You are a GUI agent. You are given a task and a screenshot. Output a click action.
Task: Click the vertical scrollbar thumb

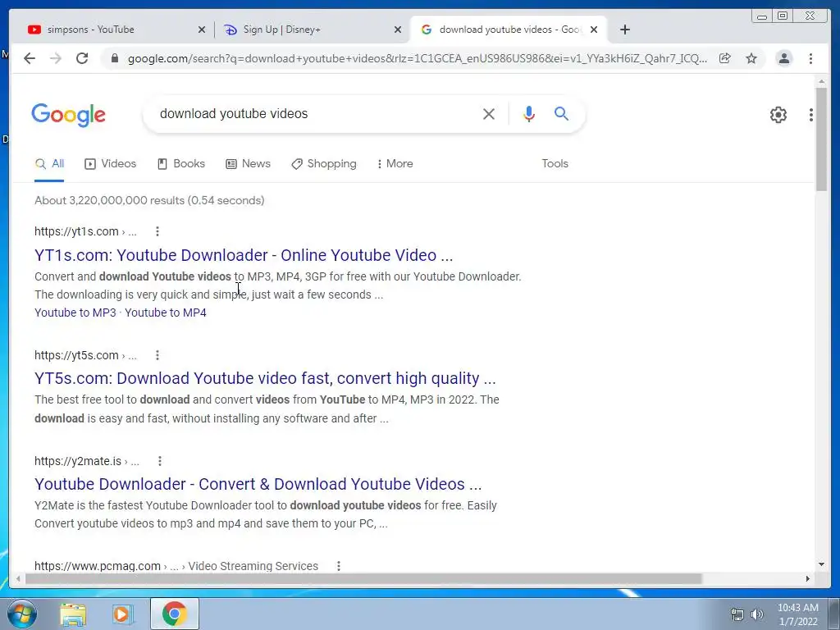[x=821, y=139]
